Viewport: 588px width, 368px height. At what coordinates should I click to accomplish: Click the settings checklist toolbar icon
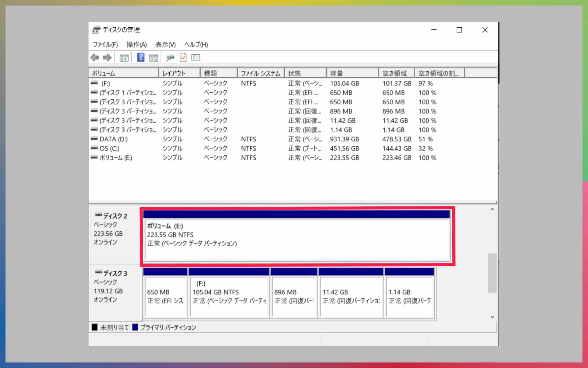click(x=196, y=57)
